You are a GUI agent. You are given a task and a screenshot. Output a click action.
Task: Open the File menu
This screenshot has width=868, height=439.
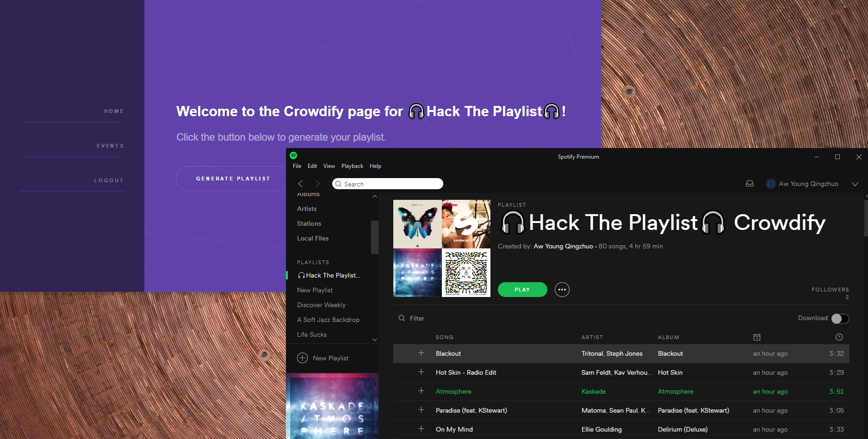click(x=297, y=166)
